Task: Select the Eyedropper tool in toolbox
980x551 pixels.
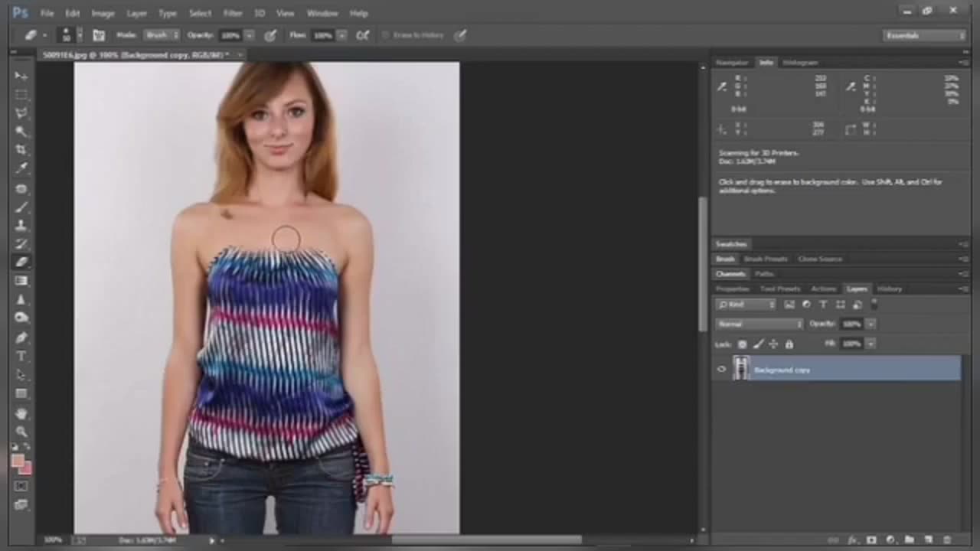Action: coord(21,168)
